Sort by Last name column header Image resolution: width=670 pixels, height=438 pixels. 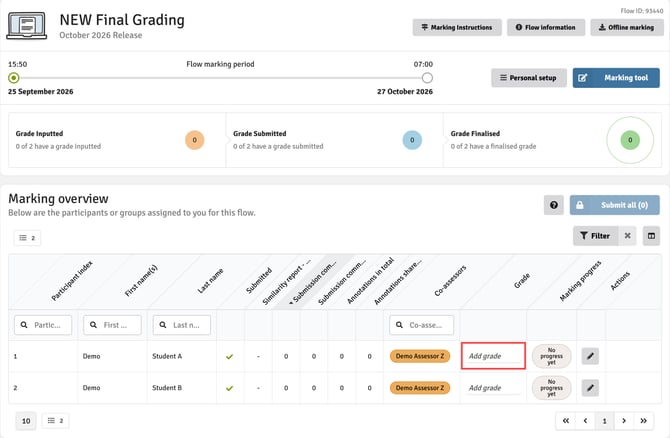pos(210,281)
